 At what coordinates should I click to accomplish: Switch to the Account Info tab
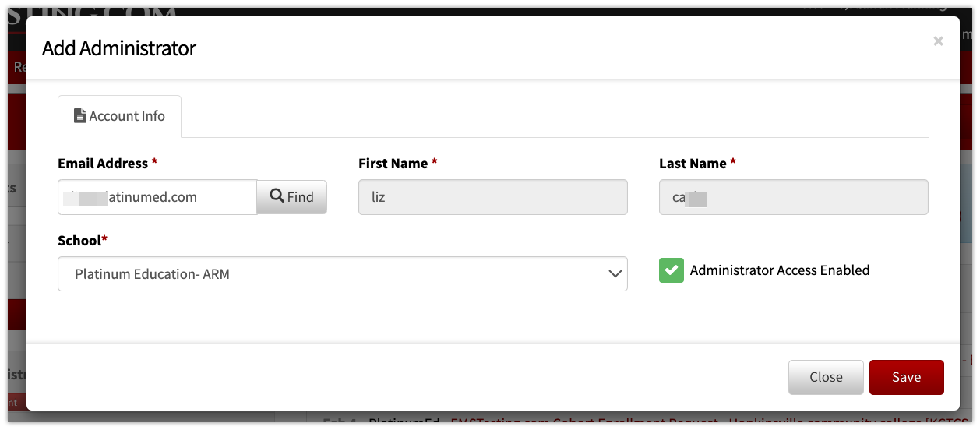tap(119, 116)
